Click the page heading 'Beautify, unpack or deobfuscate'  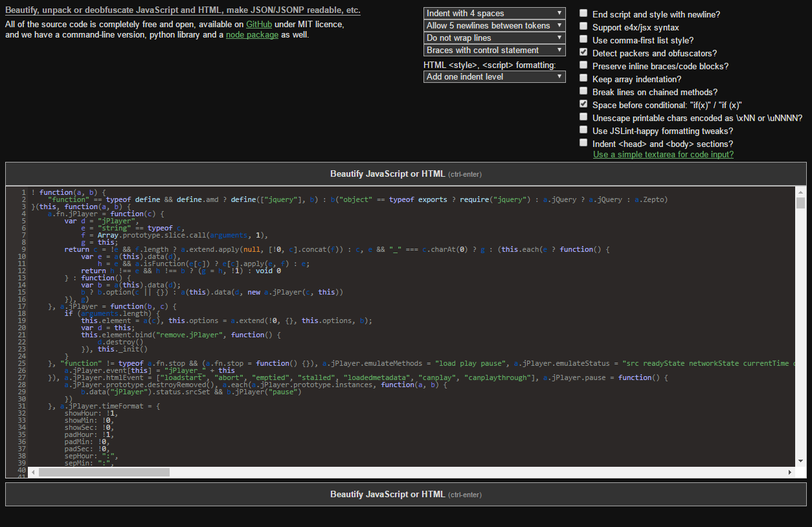tap(183, 10)
